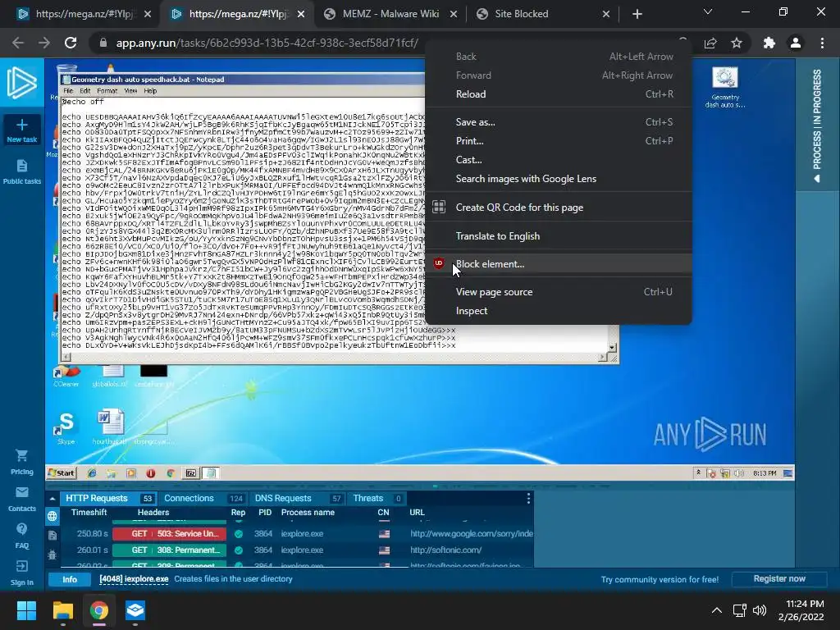The height and width of the screenshot is (630, 840).
Task: Open Chrome three-dot menu
Action: coord(822,43)
